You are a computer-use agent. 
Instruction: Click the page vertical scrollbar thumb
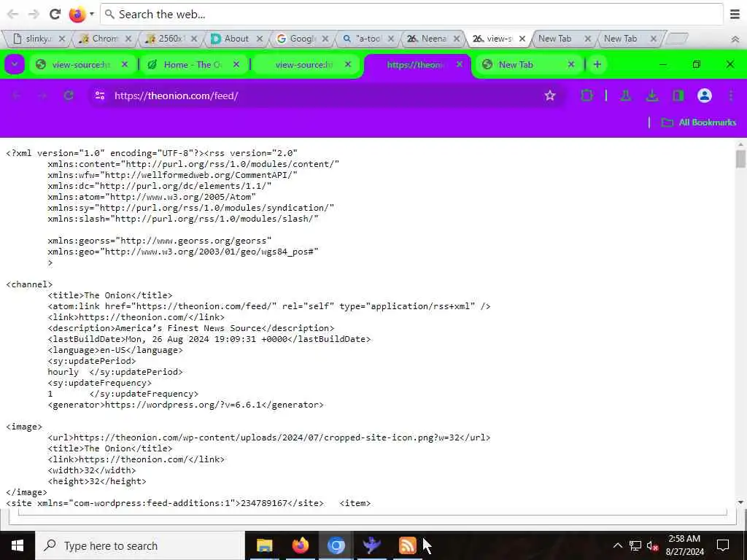(x=740, y=159)
